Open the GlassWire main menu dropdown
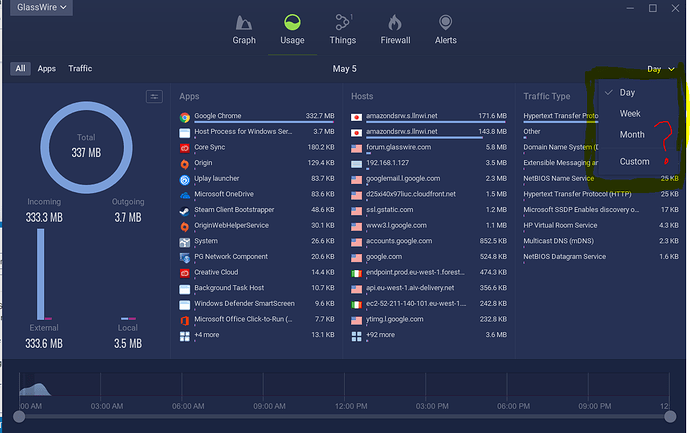The height and width of the screenshot is (433, 690). point(38,8)
